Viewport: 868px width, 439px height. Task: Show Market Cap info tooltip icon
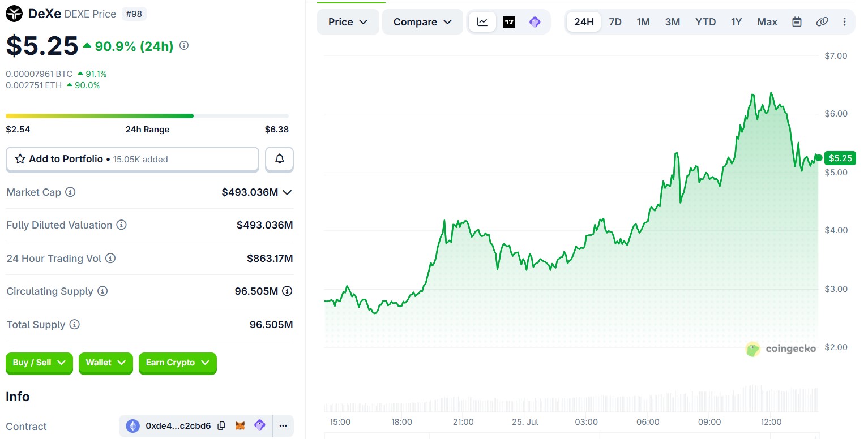pos(70,192)
